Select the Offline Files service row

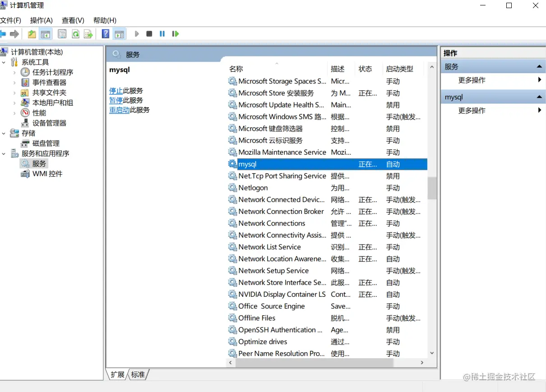click(x=327, y=318)
